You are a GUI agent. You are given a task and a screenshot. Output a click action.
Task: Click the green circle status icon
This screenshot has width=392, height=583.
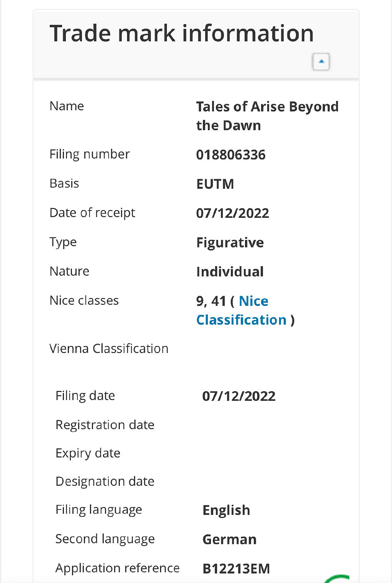coord(337,579)
